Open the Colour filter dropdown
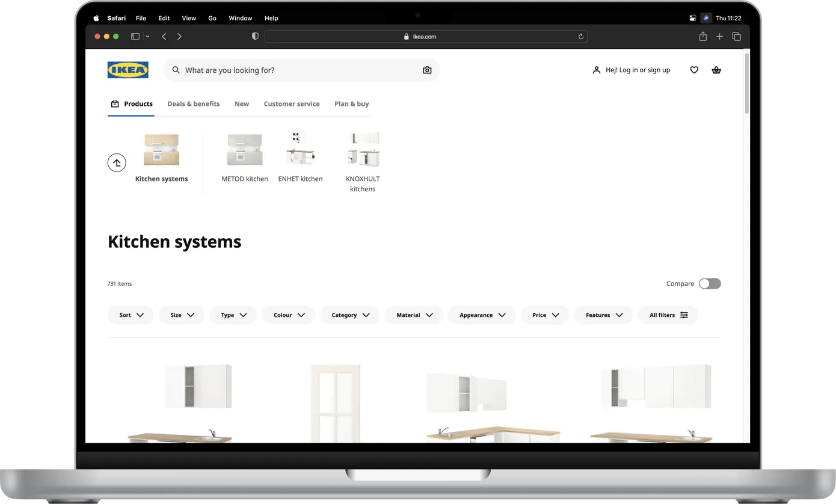 [x=289, y=315]
